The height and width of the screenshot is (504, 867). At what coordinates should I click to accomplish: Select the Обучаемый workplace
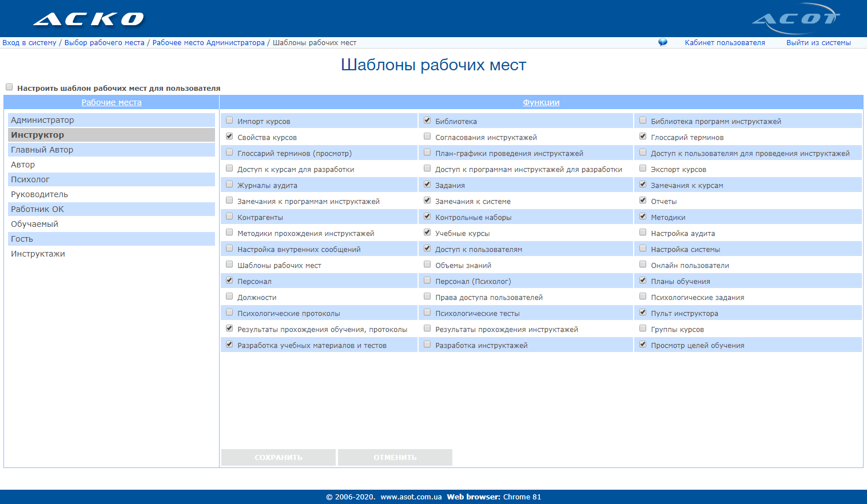pos(112,224)
